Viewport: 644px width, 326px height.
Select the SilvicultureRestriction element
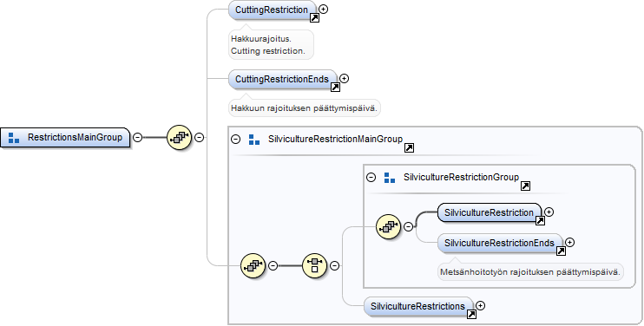point(490,212)
